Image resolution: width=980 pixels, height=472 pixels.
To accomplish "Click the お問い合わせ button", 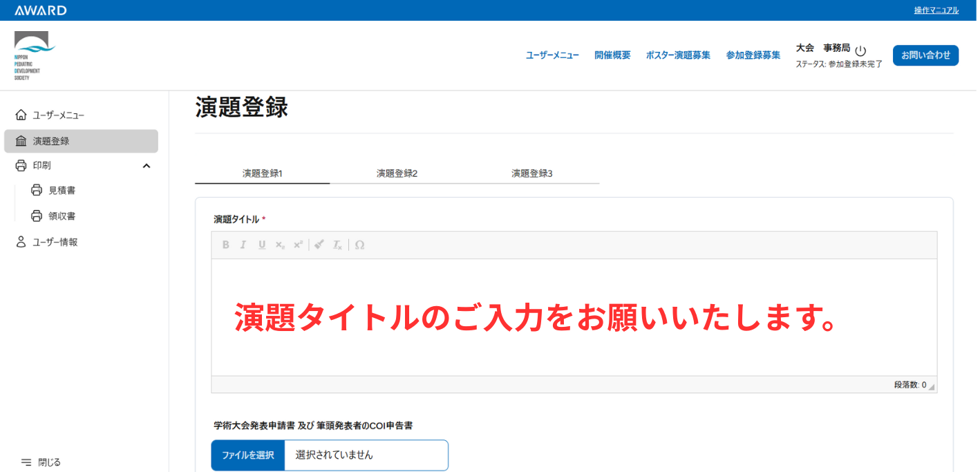I will pos(925,55).
